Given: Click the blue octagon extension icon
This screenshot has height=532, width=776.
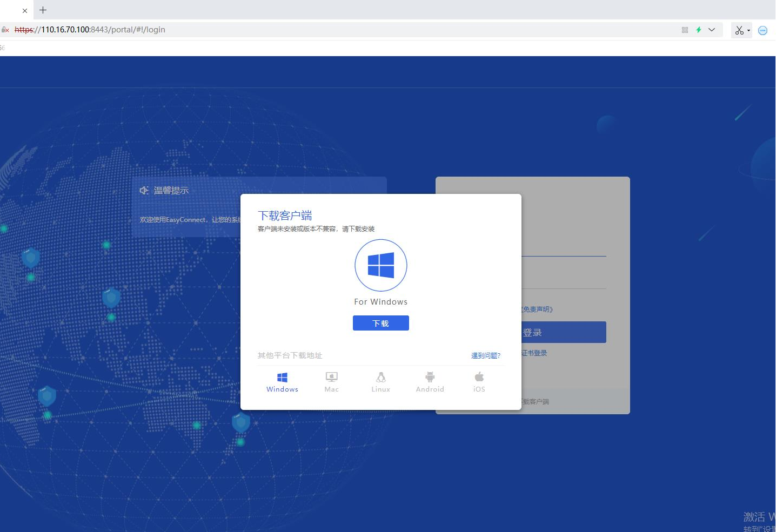Looking at the screenshot, I should tap(762, 30).
